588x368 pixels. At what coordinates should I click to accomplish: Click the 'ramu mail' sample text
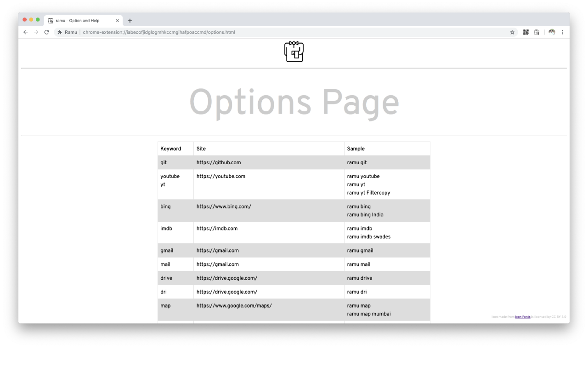[x=359, y=264]
